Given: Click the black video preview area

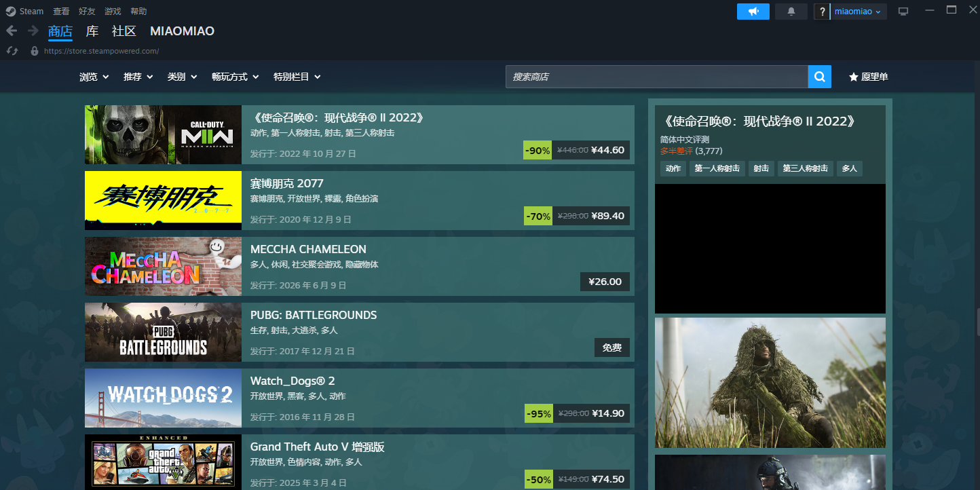Looking at the screenshot, I should 770,248.
